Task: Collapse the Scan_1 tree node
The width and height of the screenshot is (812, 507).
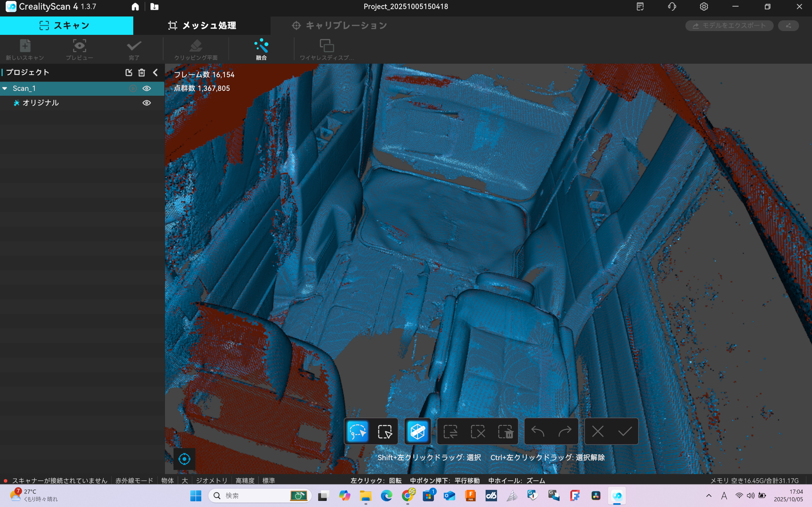Action: click(5, 88)
